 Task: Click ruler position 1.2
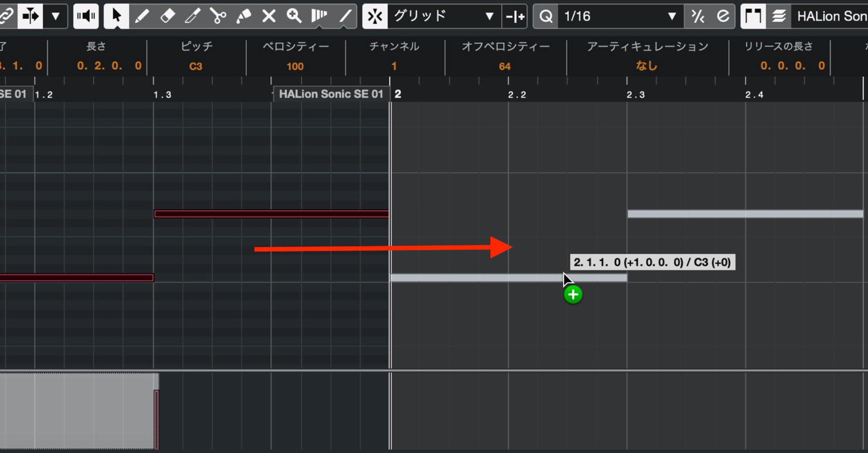pos(44,94)
